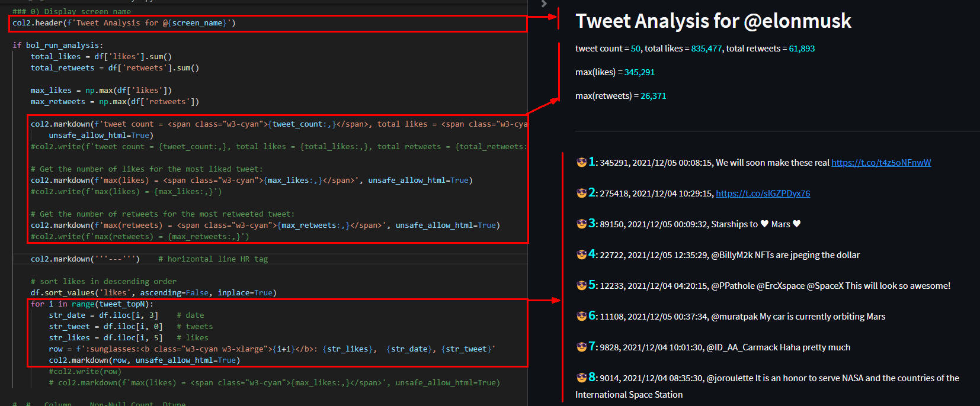Click the 'Starships to' tweet text
Screen dimensions: 980x406
click(734, 224)
